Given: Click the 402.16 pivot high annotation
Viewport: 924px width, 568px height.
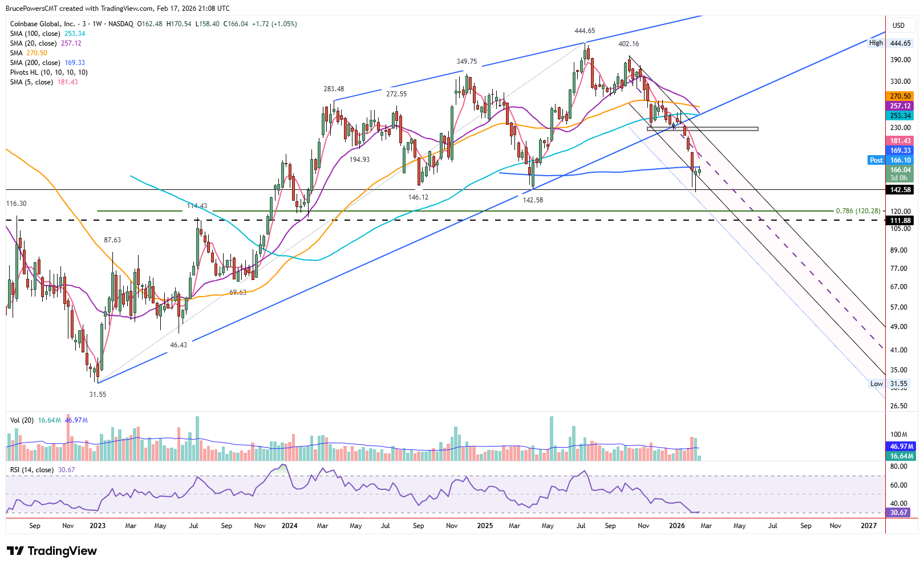Looking at the screenshot, I should tap(629, 44).
